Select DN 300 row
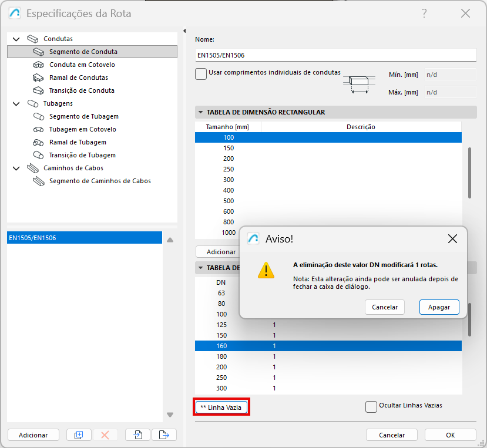Screen dimensions: 487x448 click(328, 388)
